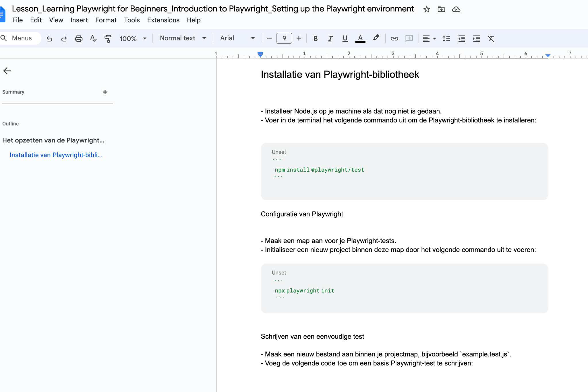This screenshot has height=392, width=588.
Task: Print the document via printer icon
Action: (x=79, y=39)
